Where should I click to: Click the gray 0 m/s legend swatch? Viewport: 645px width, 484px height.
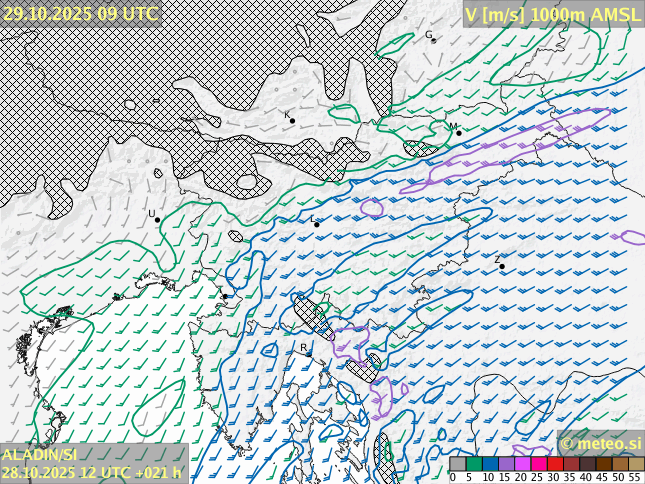pos(457,464)
